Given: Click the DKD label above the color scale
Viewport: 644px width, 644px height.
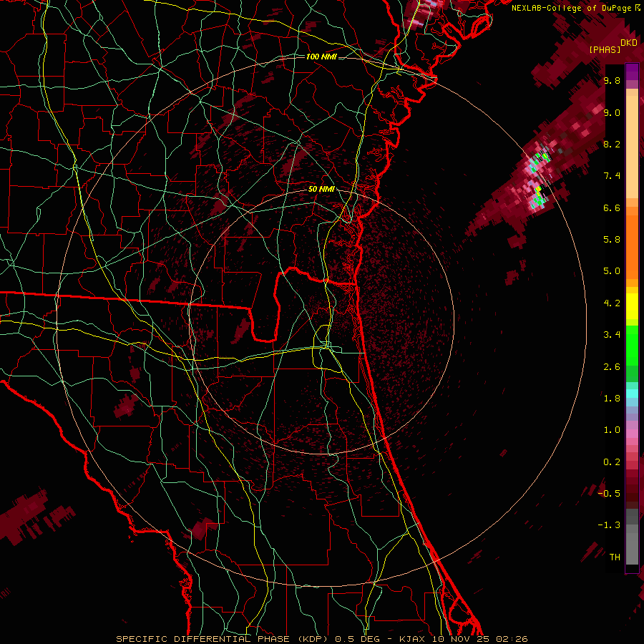Looking at the screenshot, I should (629, 43).
